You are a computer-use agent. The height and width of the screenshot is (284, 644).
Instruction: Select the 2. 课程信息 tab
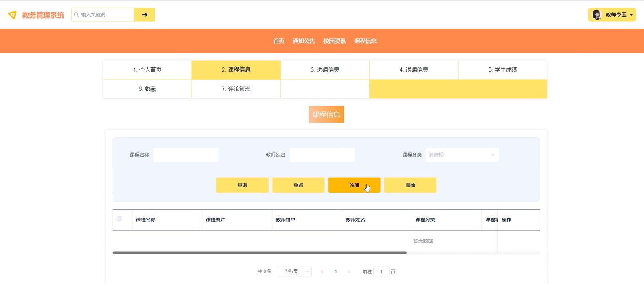[236, 70]
